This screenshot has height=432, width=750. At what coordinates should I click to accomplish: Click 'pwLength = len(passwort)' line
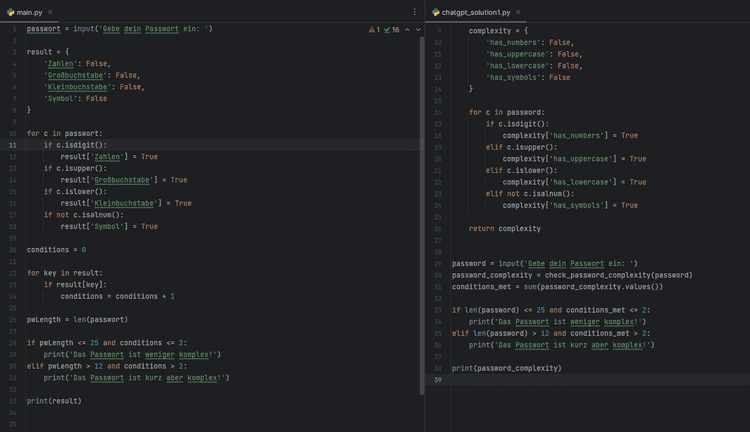(76, 320)
